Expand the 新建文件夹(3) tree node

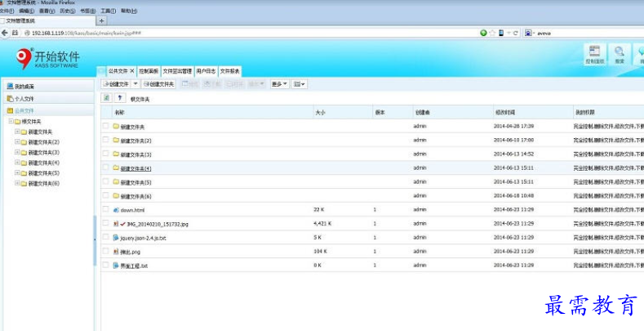17,152
